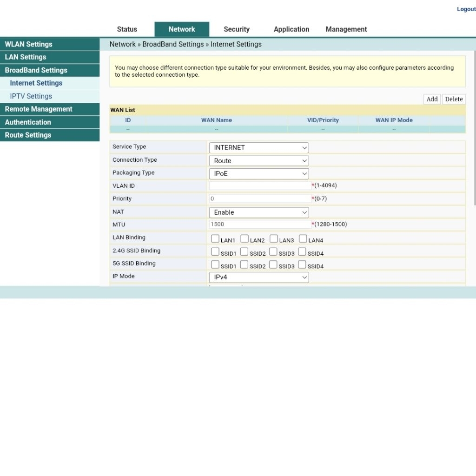Focus the VLAN ID input field
Image resolution: width=476 pixels, height=476 pixels.
[x=260, y=186]
